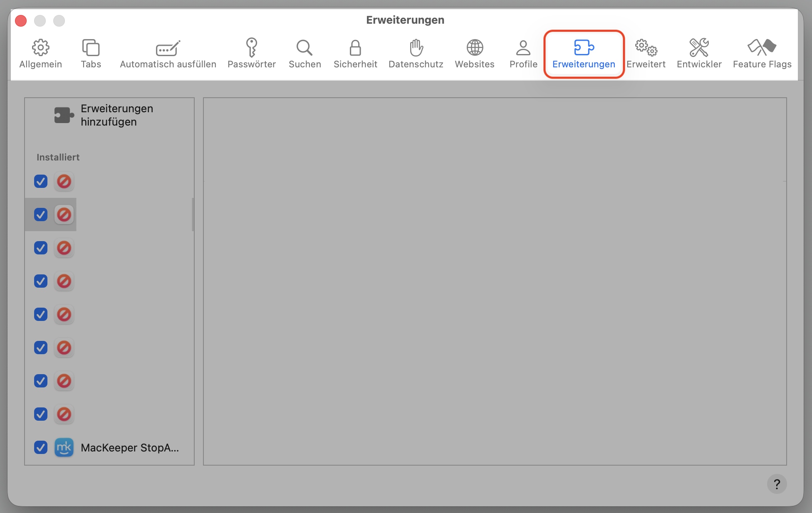This screenshot has height=513, width=812.
Task: Open help with the question mark button
Action: pos(777,484)
